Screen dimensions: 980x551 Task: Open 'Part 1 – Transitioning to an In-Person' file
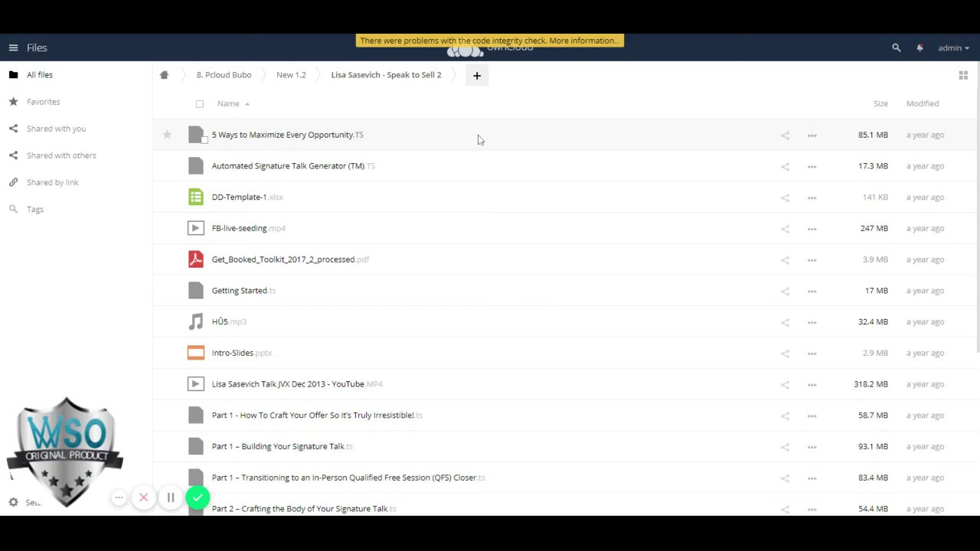click(348, 478)
